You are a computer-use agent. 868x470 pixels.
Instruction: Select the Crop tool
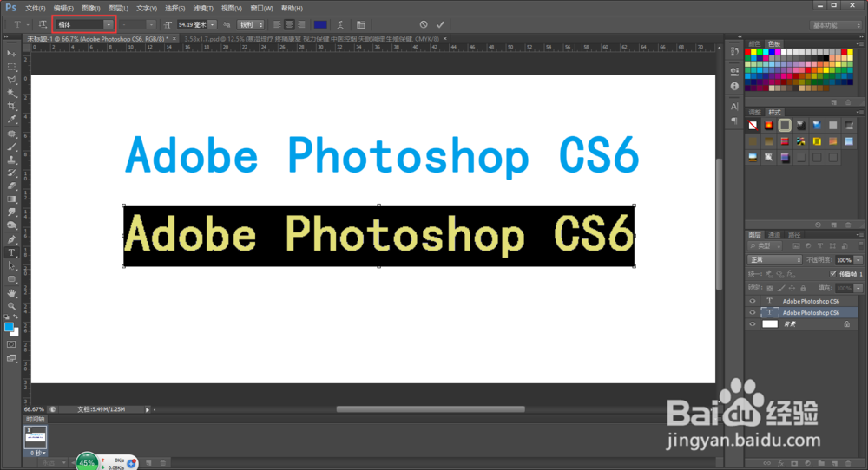pos(11,106)
